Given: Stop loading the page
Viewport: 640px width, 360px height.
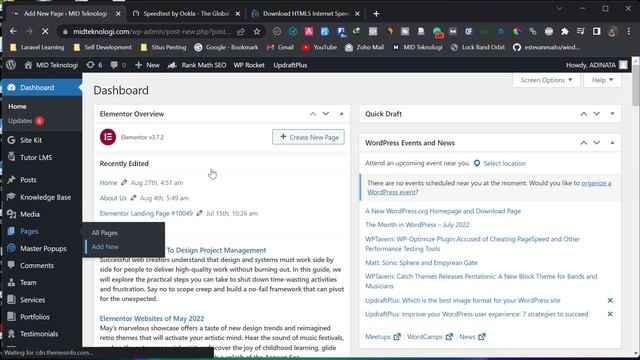Looking at the screenshot, I should pos(45,31).
